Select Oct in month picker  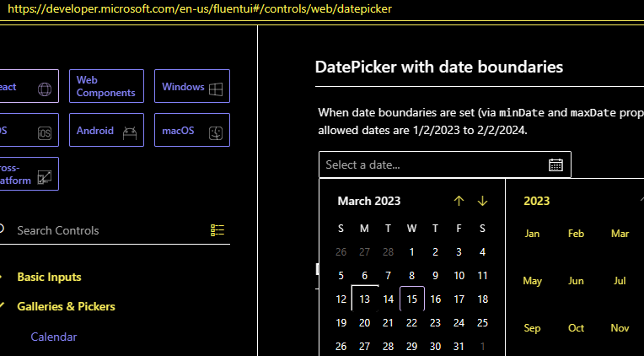pos(576,328)
